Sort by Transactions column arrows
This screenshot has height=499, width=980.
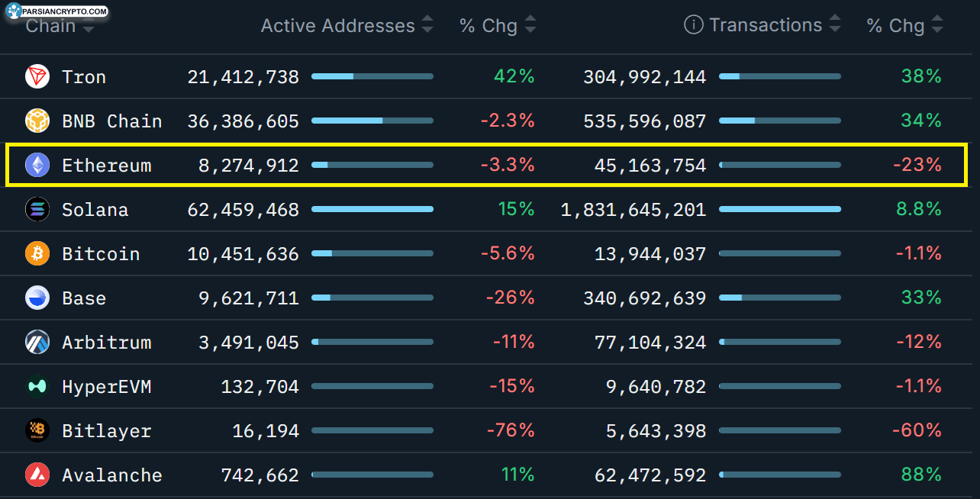[x=835, y=25]
